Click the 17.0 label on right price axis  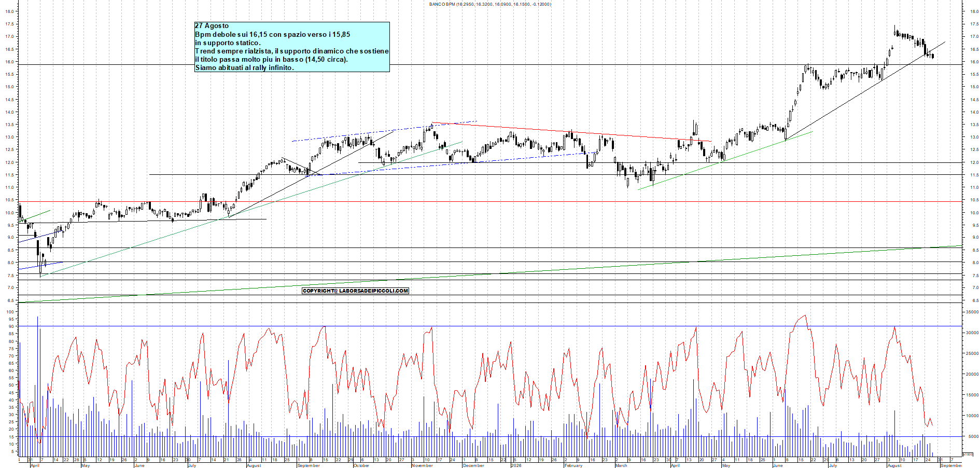(974, 36)
